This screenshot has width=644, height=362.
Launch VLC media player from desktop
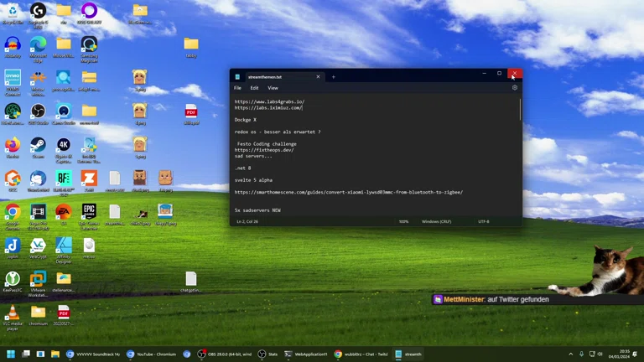click(13, 315)
